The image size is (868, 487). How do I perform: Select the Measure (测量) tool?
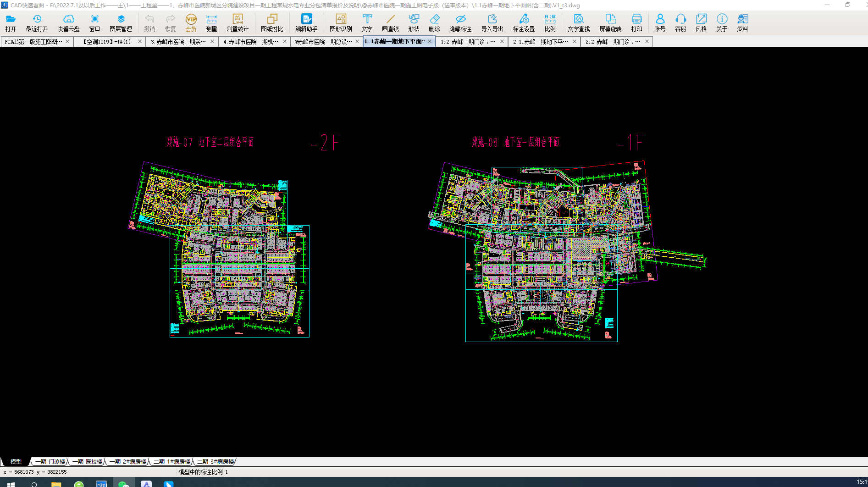(211, 23)
